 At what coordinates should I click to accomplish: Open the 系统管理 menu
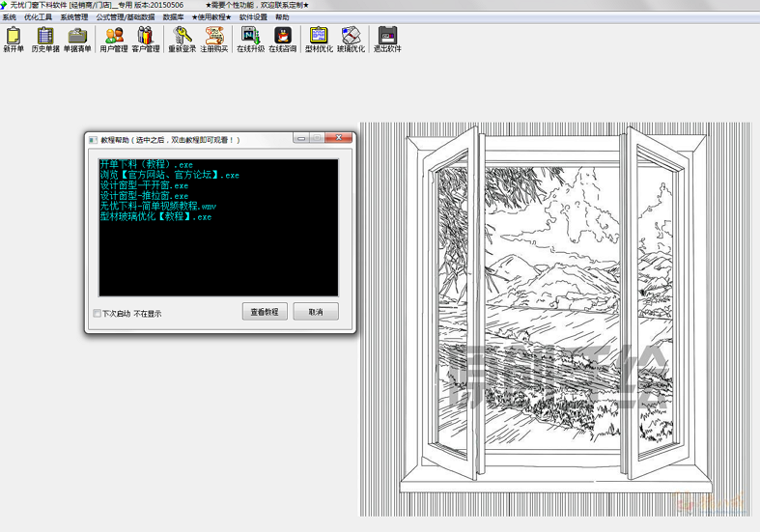point(74,17)
